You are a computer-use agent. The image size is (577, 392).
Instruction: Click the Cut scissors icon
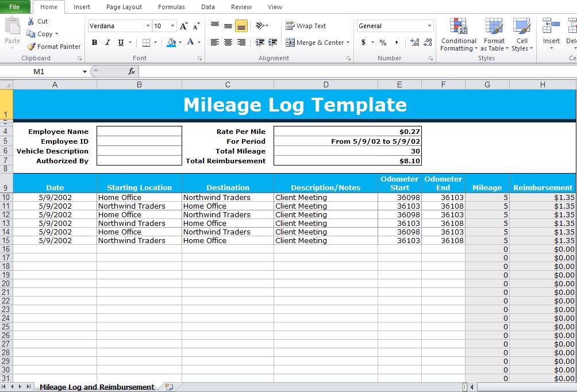click(31, 21)
